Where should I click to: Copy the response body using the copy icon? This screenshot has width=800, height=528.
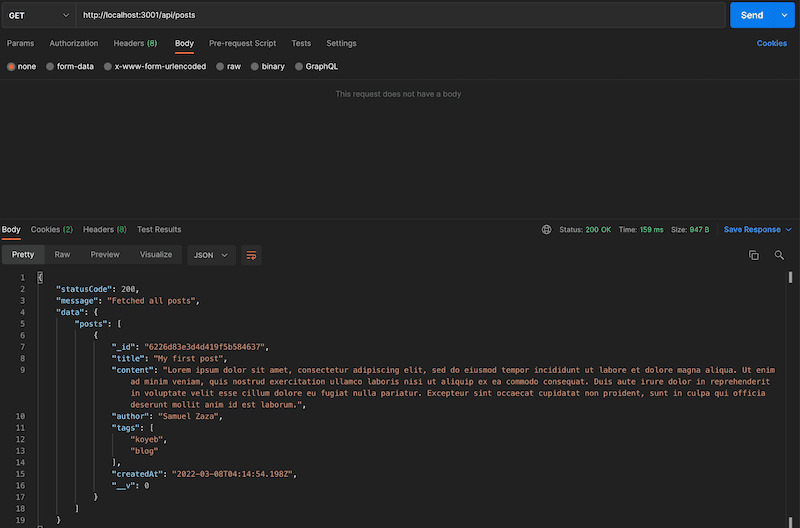coord(754,255)
